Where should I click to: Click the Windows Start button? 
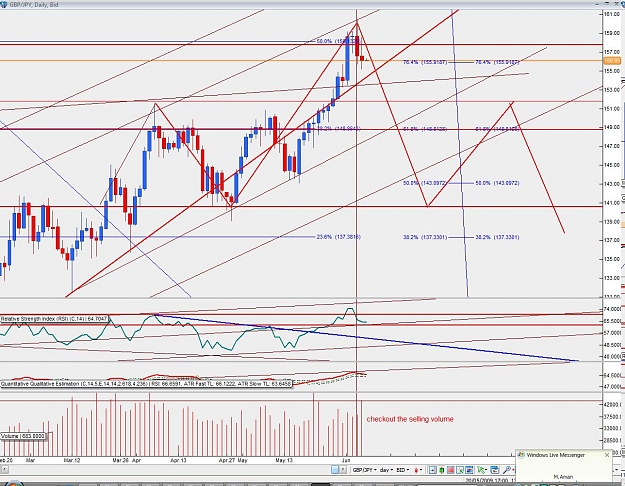tap(12, 483)
